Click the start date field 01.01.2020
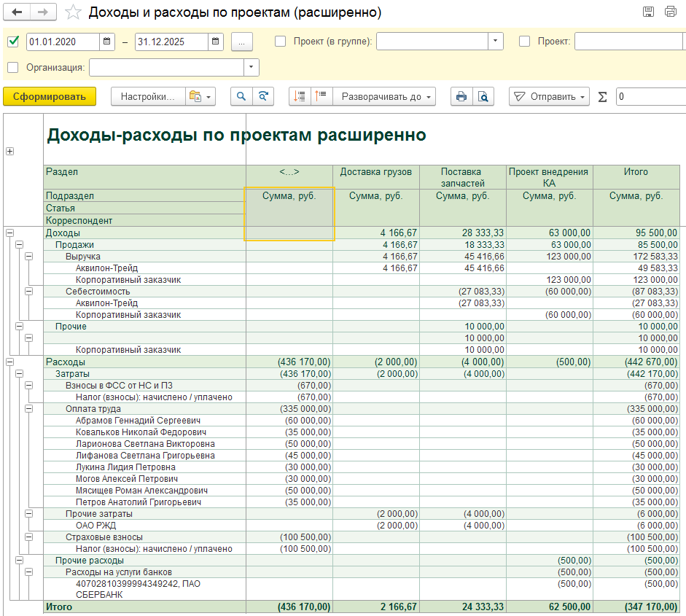 [63, 42]
